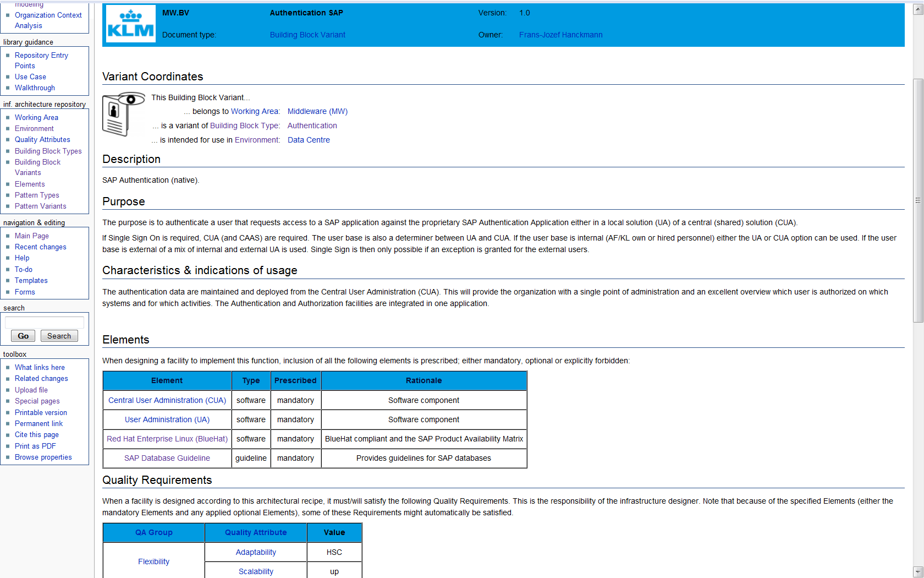This screenshot has height=578, width=924.
Task: Click the 'Building Block Type:' label link
Action: 245,126
